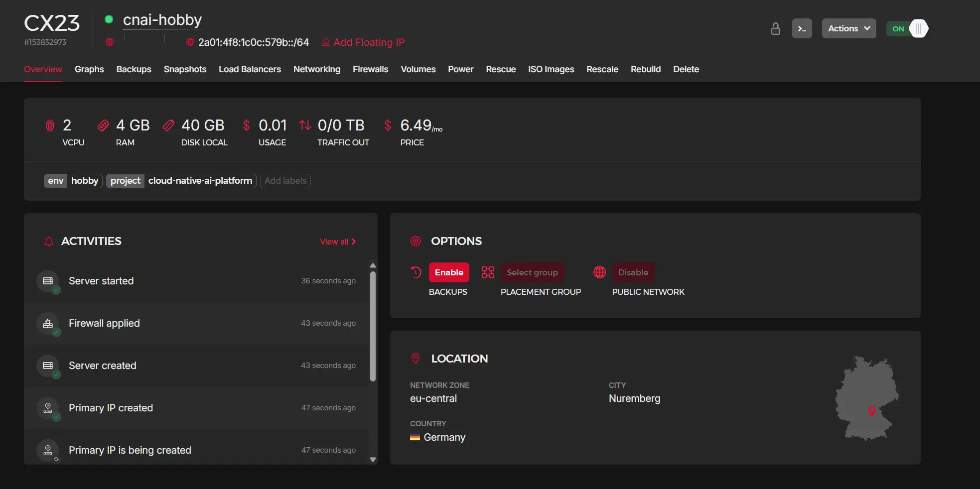Click the VCPU chip icon
980x489 pixels.
(50, 125)
